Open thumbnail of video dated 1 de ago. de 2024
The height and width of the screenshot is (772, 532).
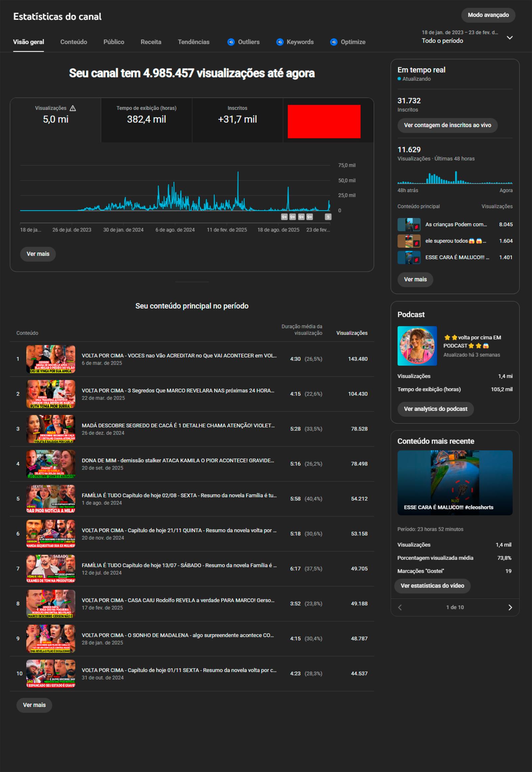51,499
